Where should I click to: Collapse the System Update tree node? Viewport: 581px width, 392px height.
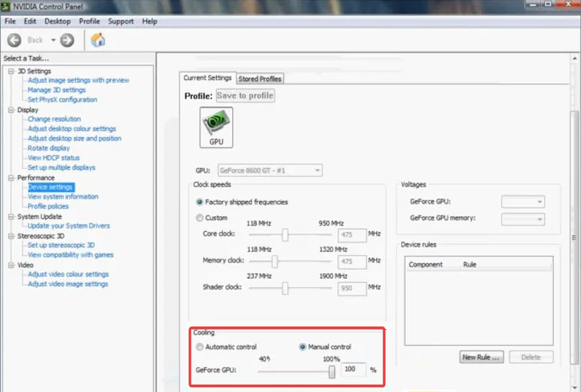click(11, 216)
